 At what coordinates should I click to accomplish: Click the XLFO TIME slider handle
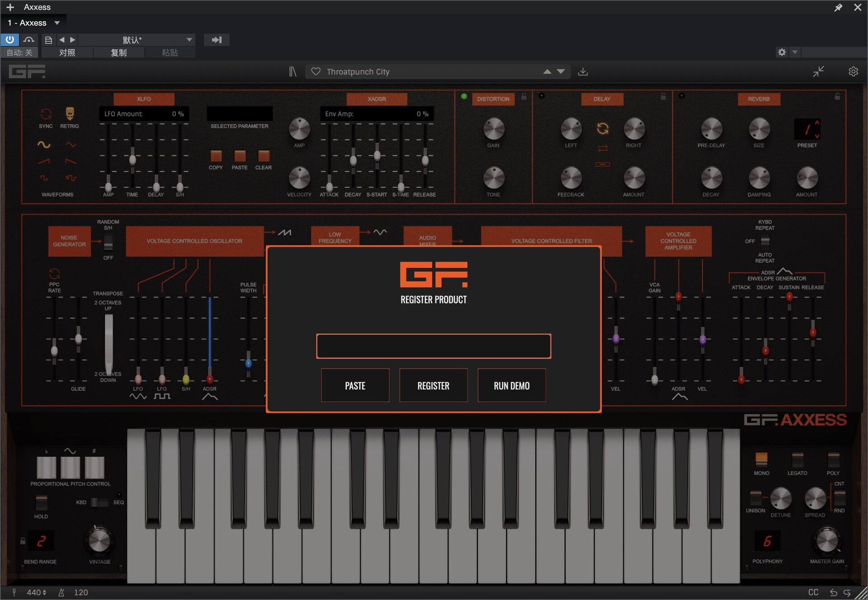pyautogui.click(x=132, y=159)
